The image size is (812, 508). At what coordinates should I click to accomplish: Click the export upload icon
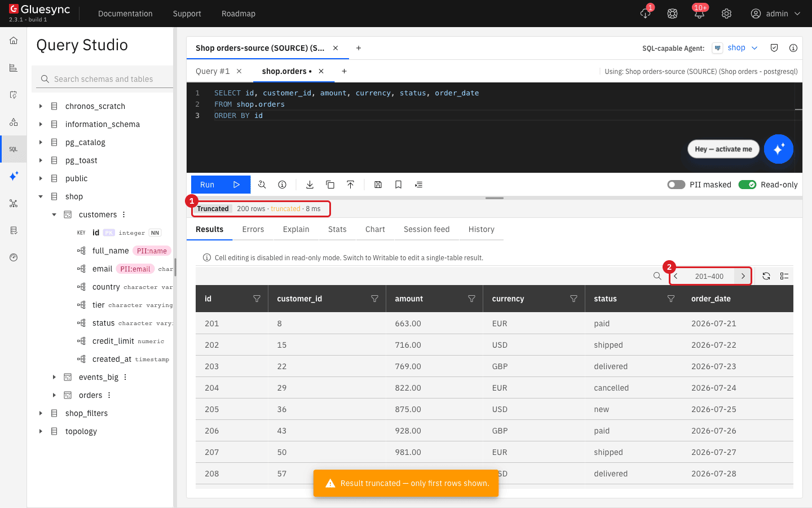tap(350, 185)
